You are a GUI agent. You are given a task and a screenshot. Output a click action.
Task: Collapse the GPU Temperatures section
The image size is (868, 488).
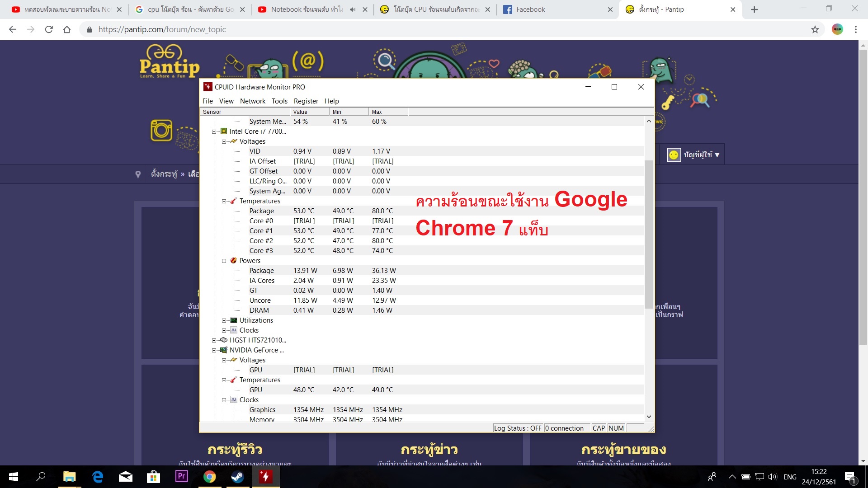point(224,380)
